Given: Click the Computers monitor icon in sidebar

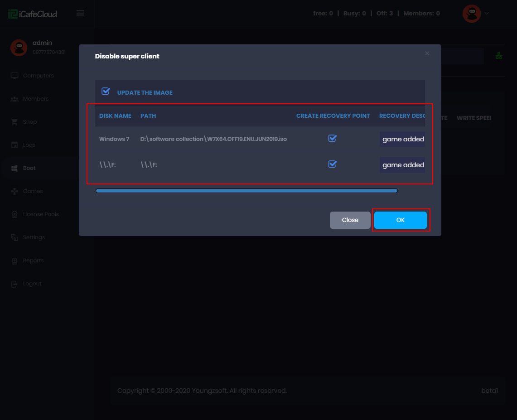Looking at the screenshot, I should pos(14,76).
